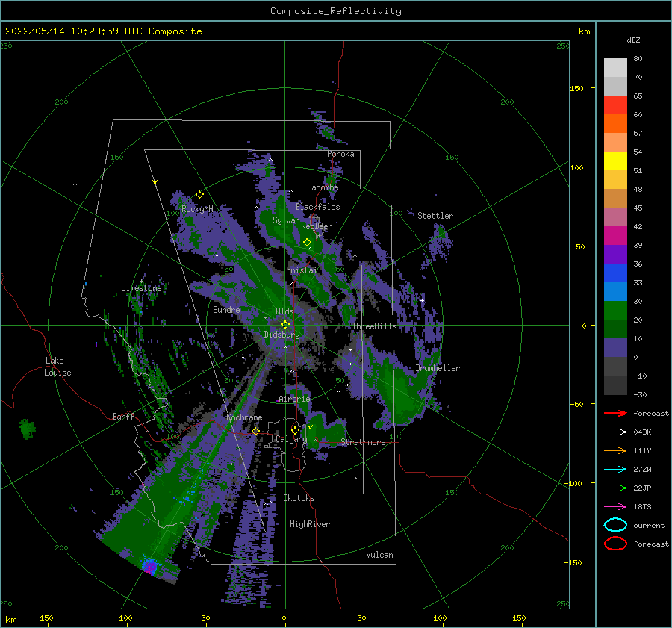Click the -30 value on dBZ scale
The width and height of the screenshot is (672, 628).
pos(640,394)
